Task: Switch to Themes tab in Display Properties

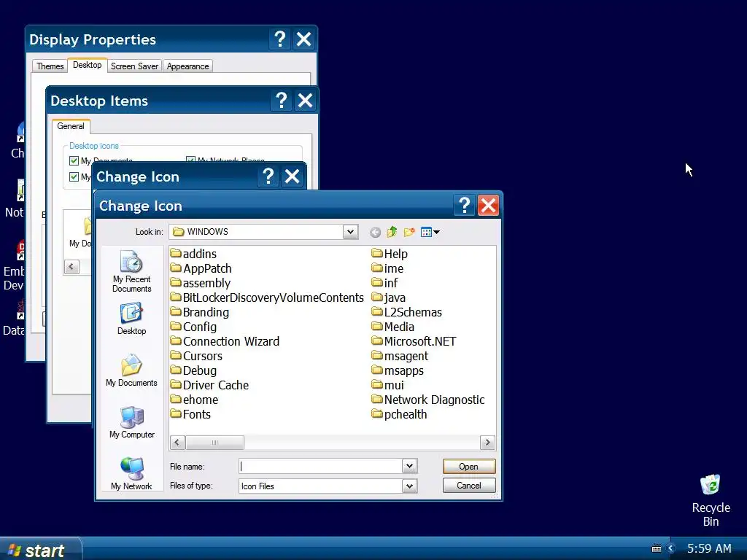Action: [50, 66]
